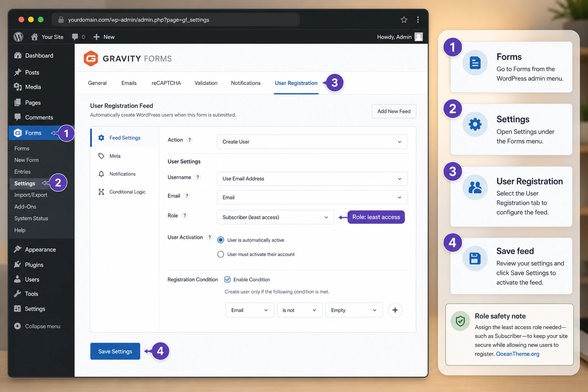Click the Email help question mark

[187, 196]
